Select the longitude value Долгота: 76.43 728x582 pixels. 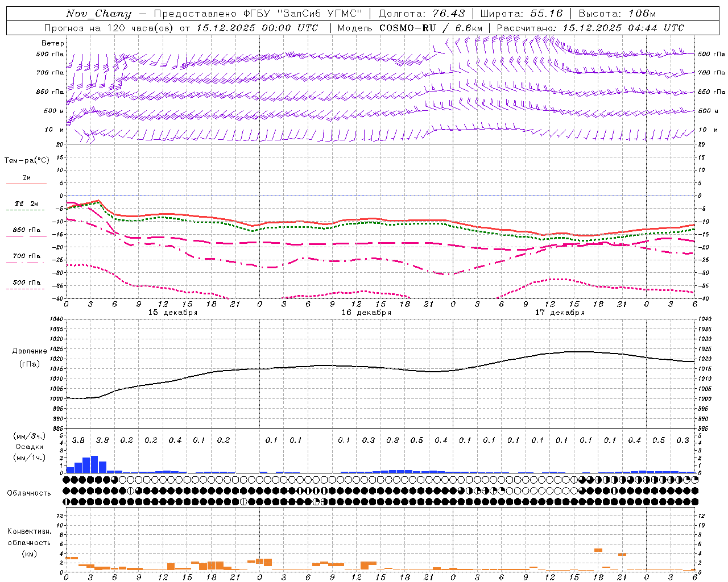click(x=421, y=14)
